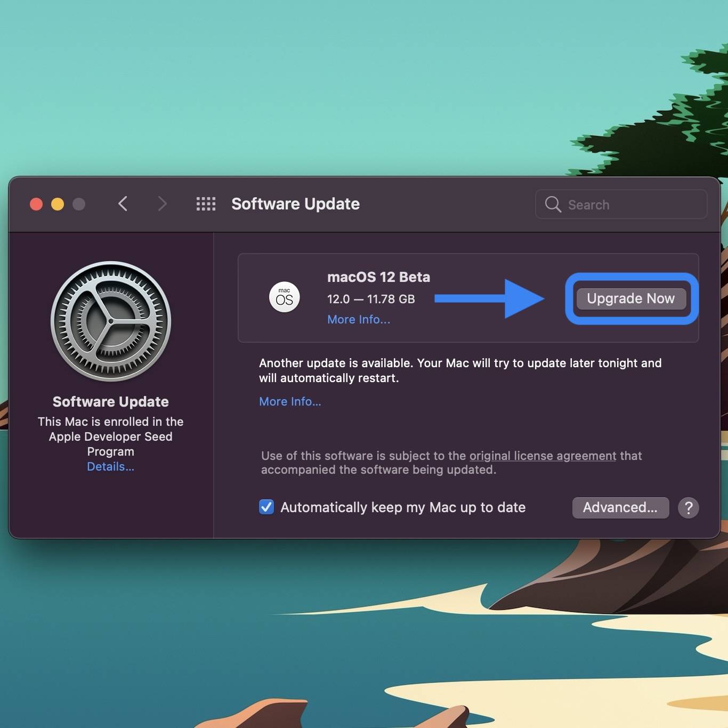
Task: Select the Software Update sidebar heading
Action: [110, 401]
